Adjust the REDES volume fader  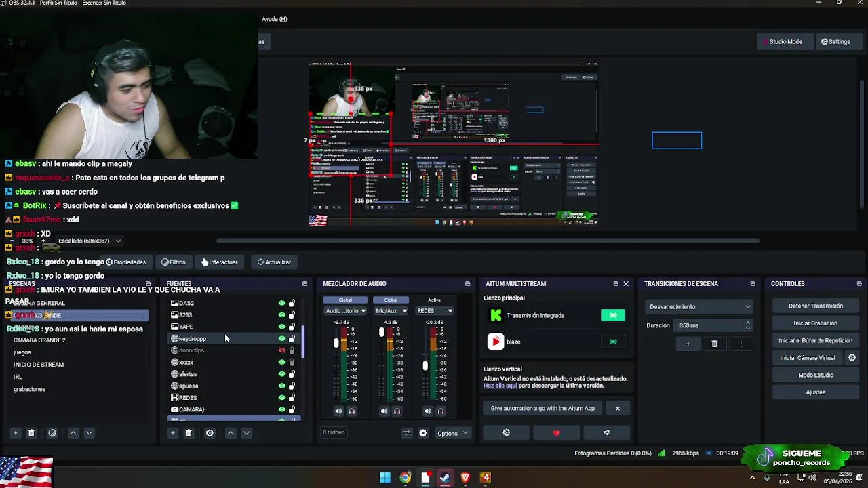(425, 366)
